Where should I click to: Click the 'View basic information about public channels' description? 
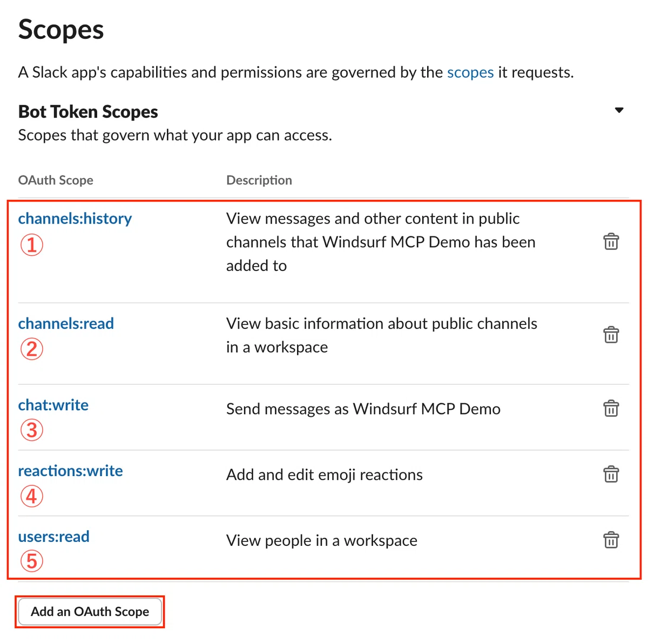[x=382, y=335]
